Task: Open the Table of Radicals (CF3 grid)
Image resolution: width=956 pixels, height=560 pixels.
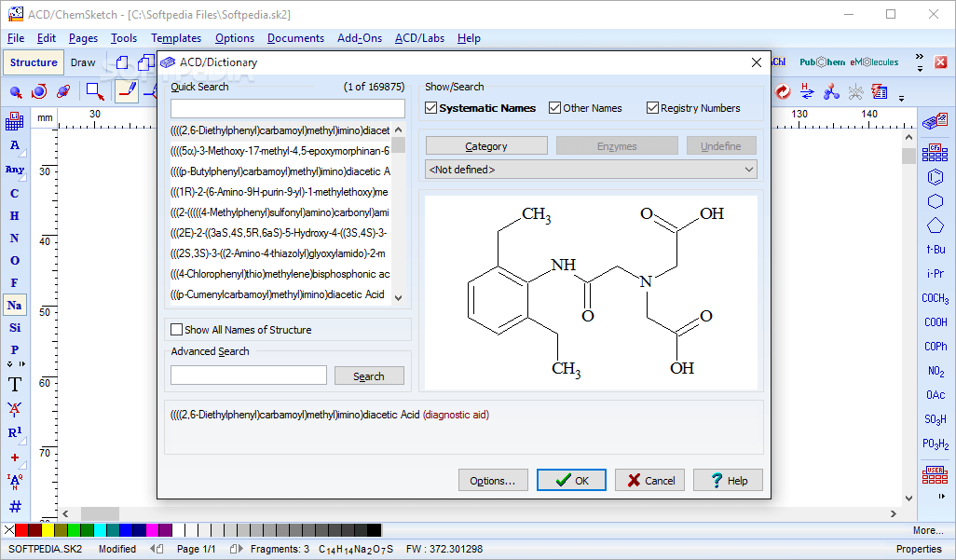Action: [936, 152]
